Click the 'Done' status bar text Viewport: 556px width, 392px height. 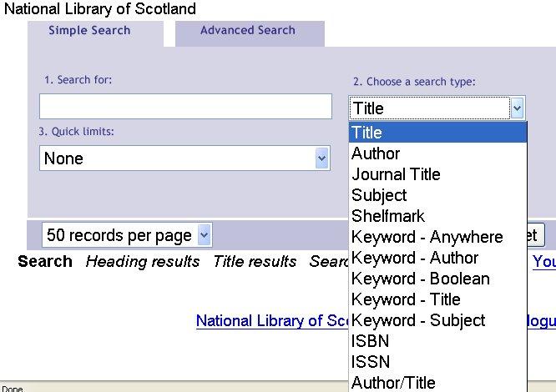pyautogui.click(x=13, y=389)
